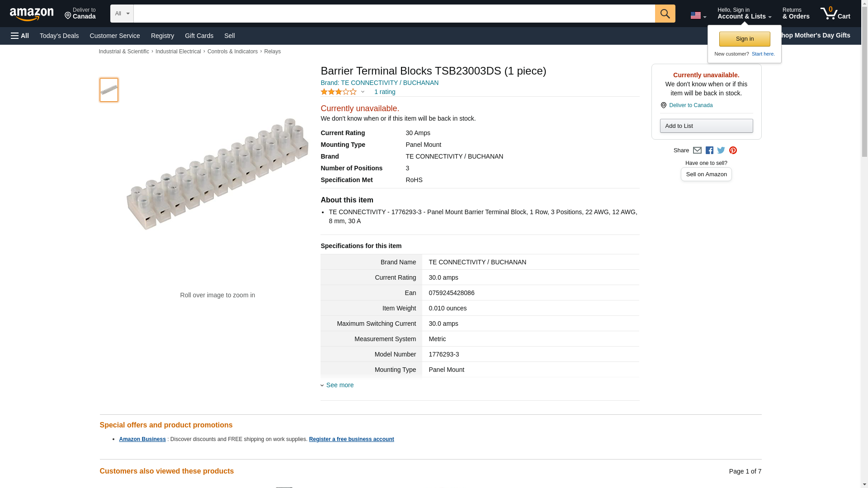Screen dimensions: 868x488
Task: Select the terminal block product thumbnail
Action: pyautogui.click(x=109, y=90)
